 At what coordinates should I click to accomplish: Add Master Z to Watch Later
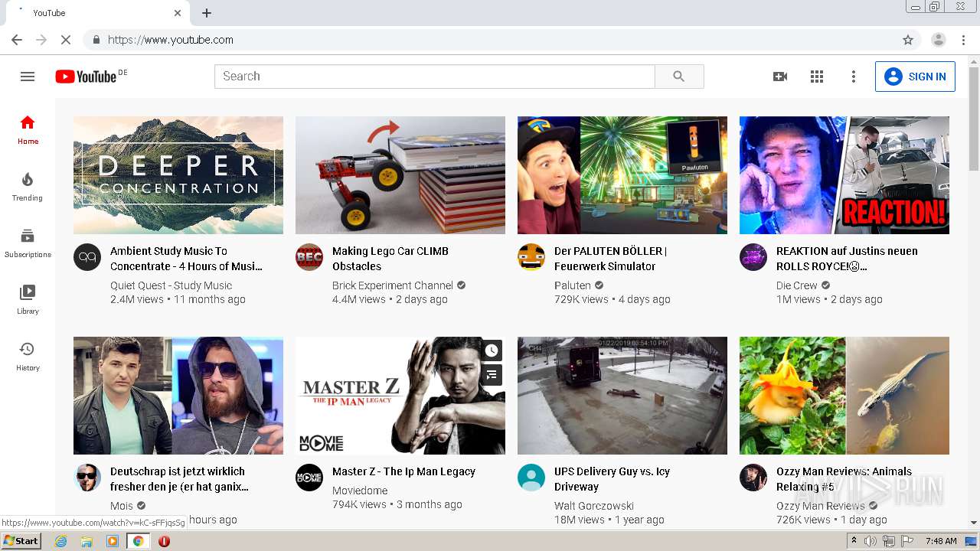492,350
